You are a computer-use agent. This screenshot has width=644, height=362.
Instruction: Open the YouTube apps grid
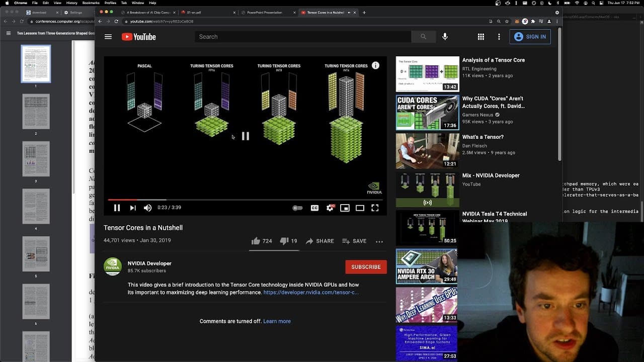[481, 37]
